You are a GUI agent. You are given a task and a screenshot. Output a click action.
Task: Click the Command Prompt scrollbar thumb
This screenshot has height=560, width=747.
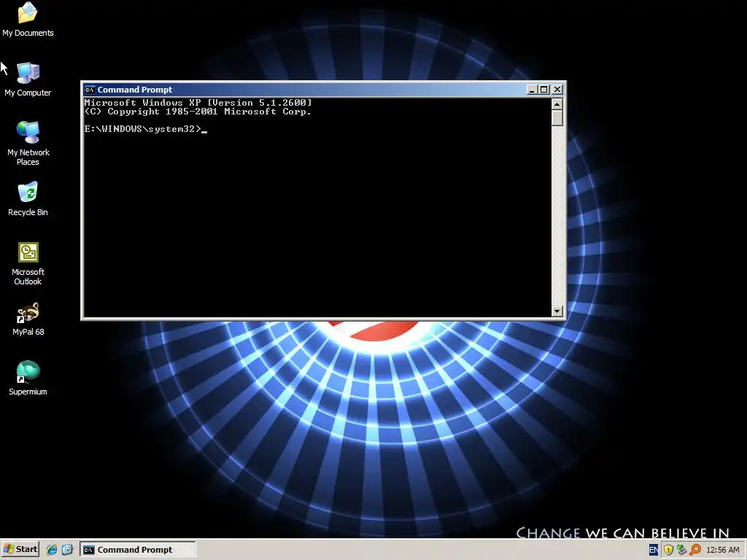click(557, 118)
